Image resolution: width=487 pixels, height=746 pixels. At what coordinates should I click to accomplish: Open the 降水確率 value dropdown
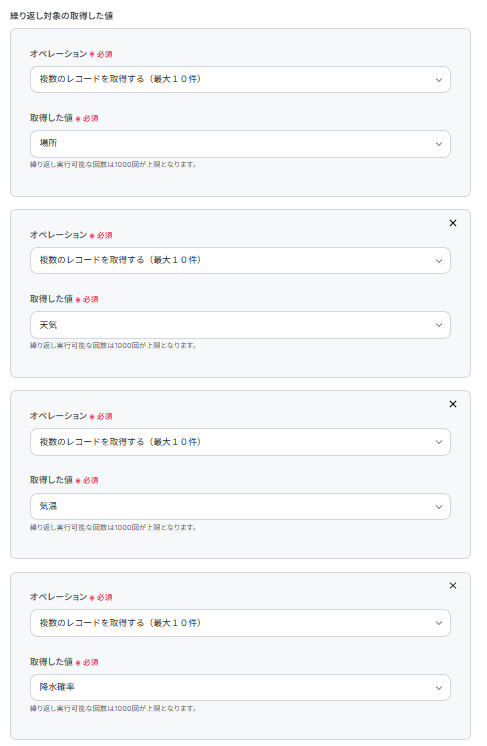click(240, 687)
